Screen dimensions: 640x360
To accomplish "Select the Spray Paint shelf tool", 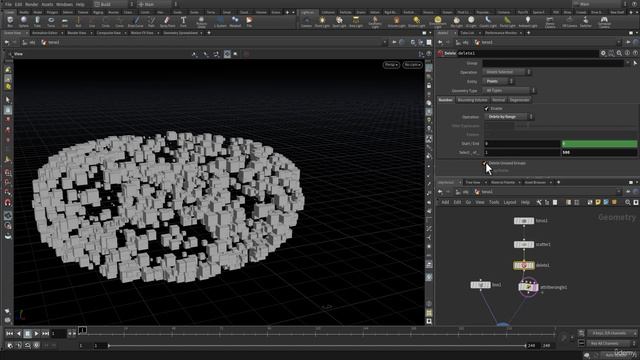I will 167,22.
